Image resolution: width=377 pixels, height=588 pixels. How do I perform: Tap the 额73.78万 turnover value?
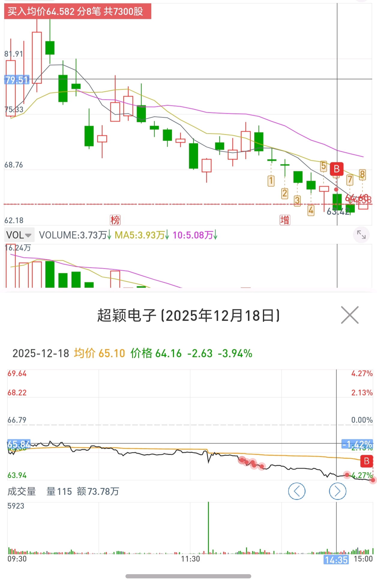pos(98,492)
